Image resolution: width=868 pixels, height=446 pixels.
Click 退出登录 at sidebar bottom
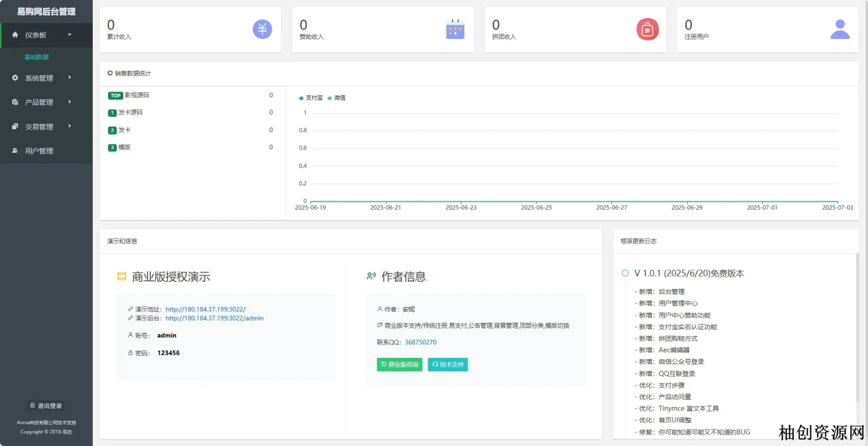tap(46, 406)
